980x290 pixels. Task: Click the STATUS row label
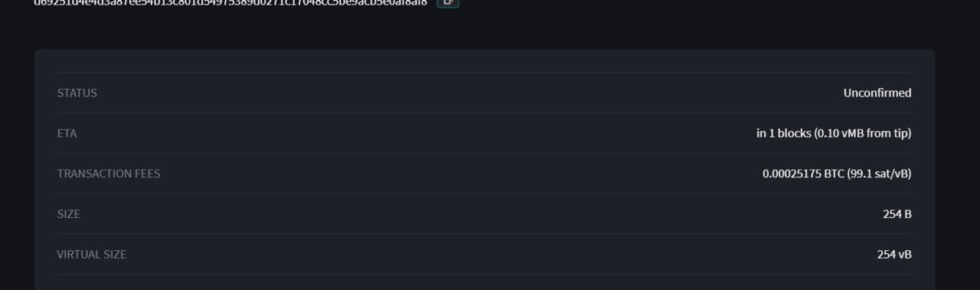[77, 93]
